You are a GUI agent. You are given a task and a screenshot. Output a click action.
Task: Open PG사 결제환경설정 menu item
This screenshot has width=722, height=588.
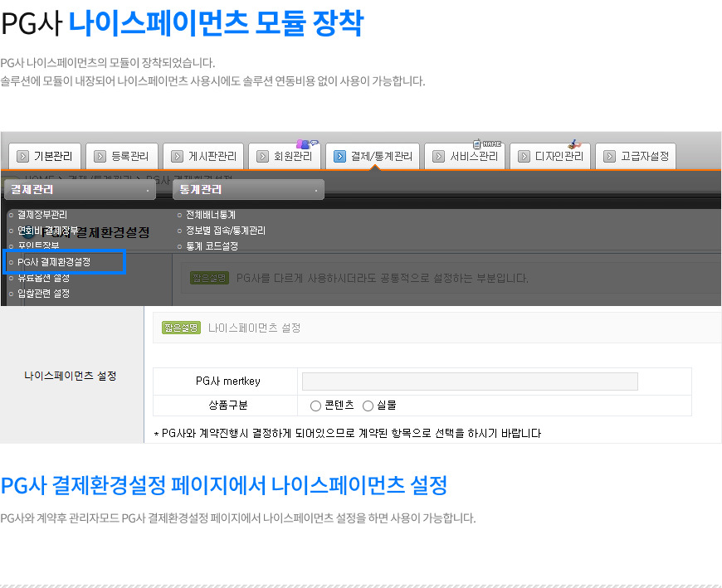click(54, 262)
